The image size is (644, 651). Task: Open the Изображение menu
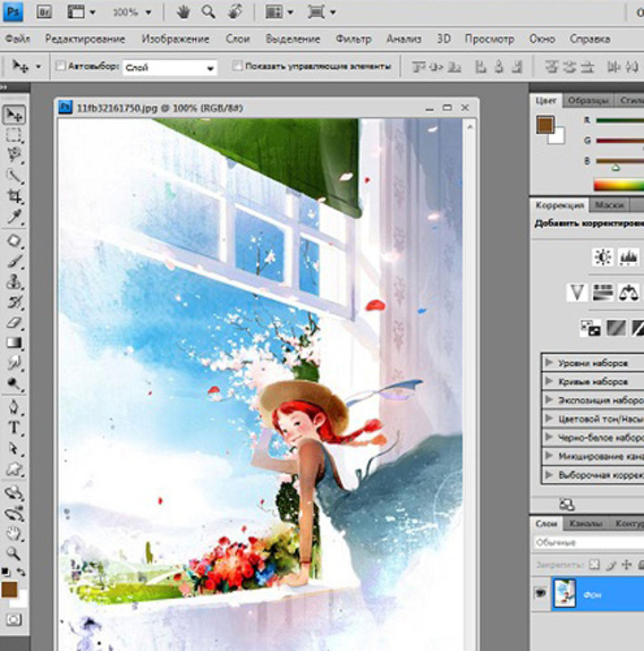pos(176,38)
